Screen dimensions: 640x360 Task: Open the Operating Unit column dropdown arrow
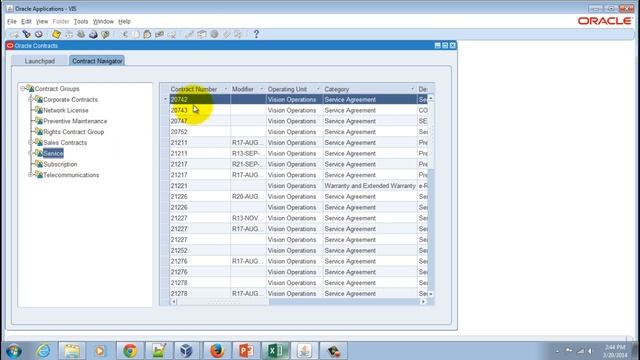tap(318, 89)
